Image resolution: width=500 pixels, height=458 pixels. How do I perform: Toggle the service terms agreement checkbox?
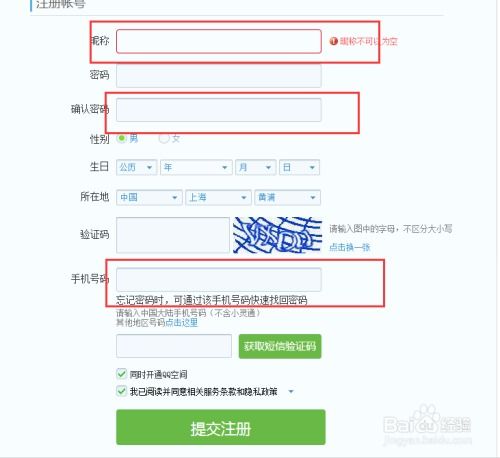tap(121, 391)
